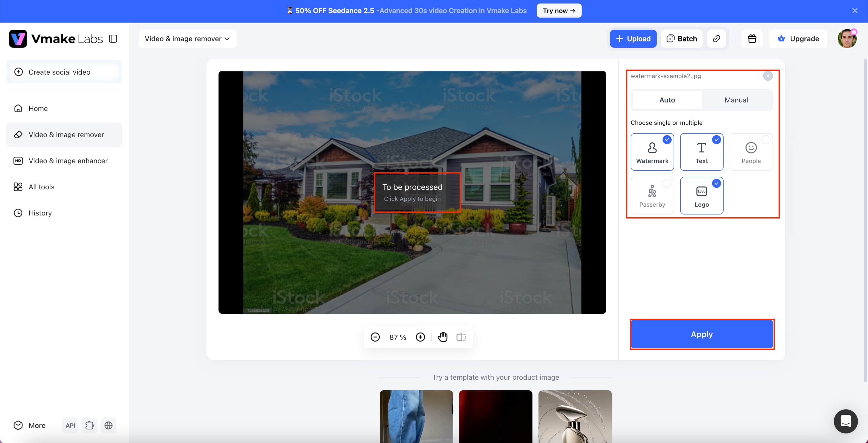Zoom in with the plus icon
Screen dimensions: 868x443
(x=420, y=337)
